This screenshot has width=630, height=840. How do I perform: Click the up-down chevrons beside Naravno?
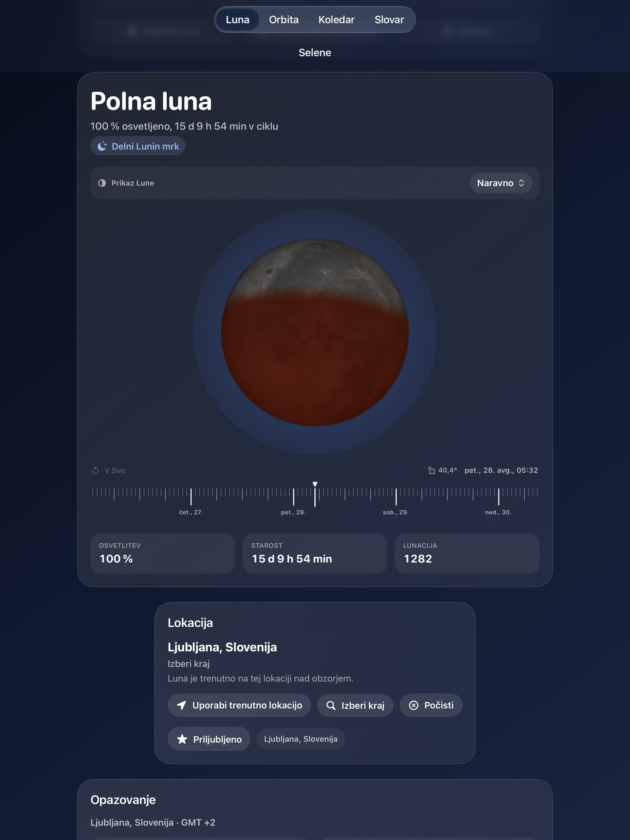(x=521, y=183)
